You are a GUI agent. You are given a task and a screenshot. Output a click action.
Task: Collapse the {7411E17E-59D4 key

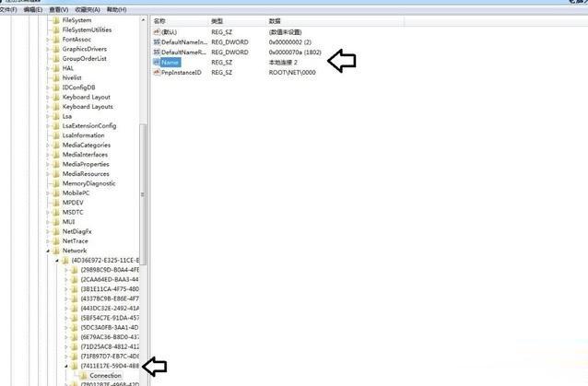pyautogui.click(x=66, y=366)
